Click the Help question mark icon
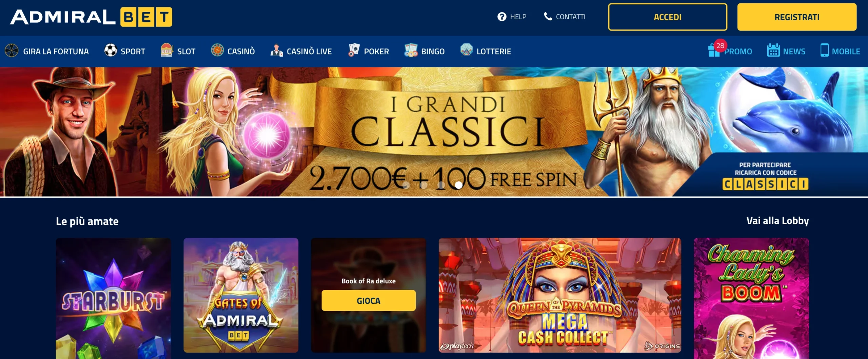The height and width of the screenshot is (359, 868). (x=502, y=17)
